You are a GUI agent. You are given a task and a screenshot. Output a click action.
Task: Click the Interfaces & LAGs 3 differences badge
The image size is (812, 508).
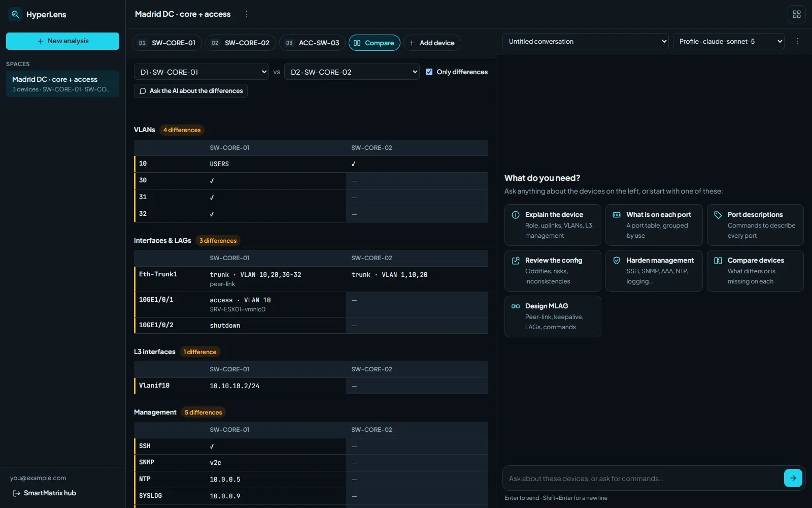(218, 241)
